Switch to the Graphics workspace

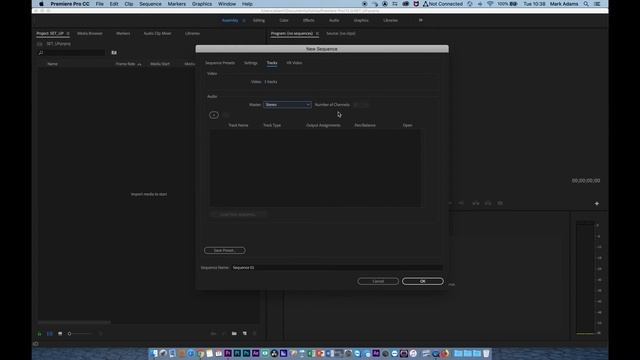[x=361, y=20]
